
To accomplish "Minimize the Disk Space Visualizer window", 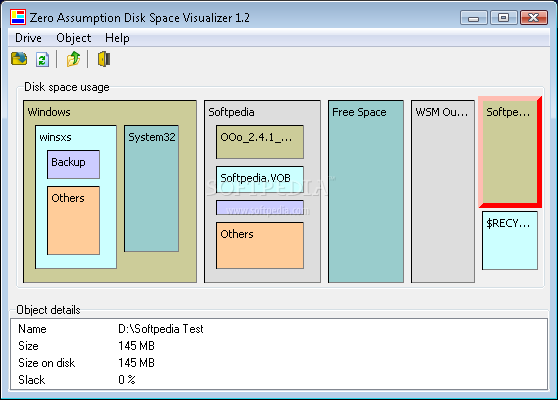I will tap(474, 18).
